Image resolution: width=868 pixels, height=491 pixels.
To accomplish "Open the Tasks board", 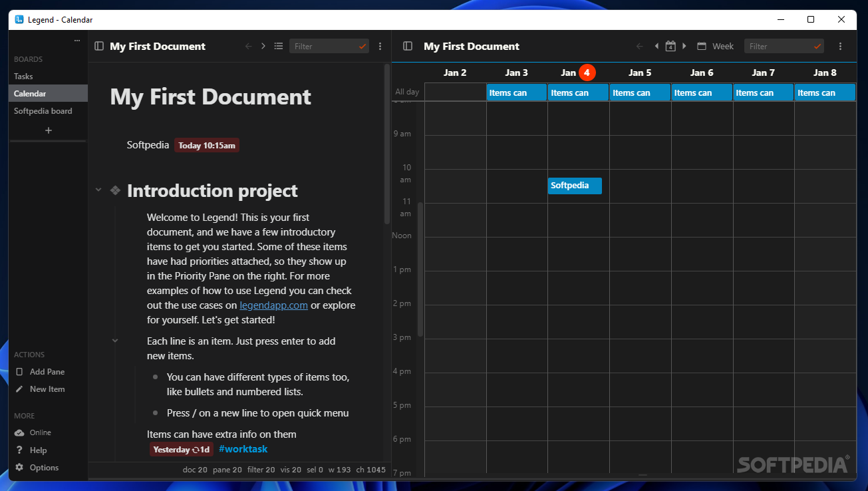I will click(x=48, y=77).
